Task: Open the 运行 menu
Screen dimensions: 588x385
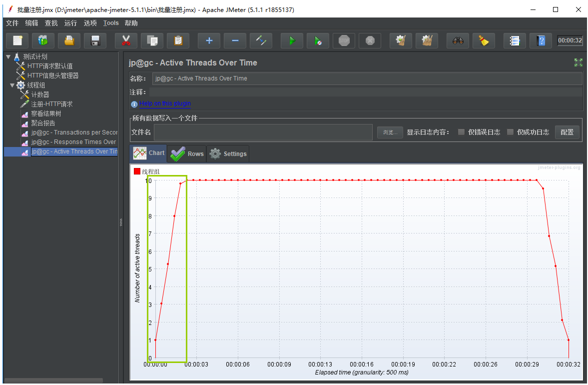Action: 70,23
